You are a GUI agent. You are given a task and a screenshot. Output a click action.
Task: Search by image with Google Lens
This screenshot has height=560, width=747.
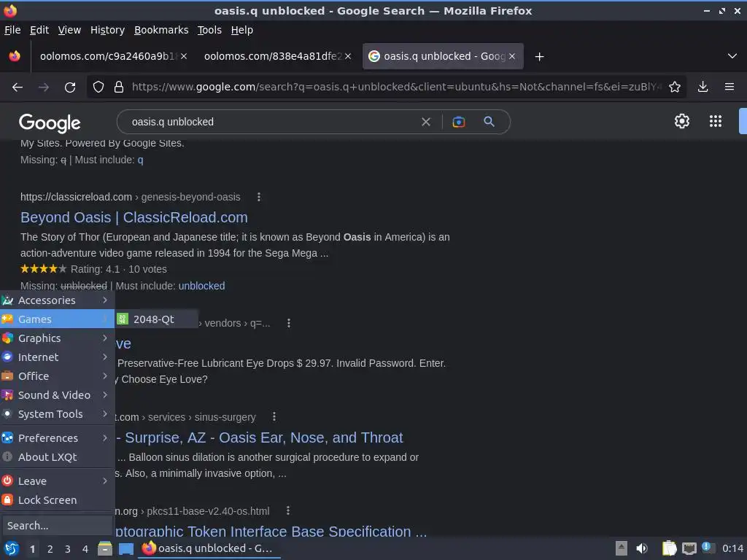click(458, 122)
